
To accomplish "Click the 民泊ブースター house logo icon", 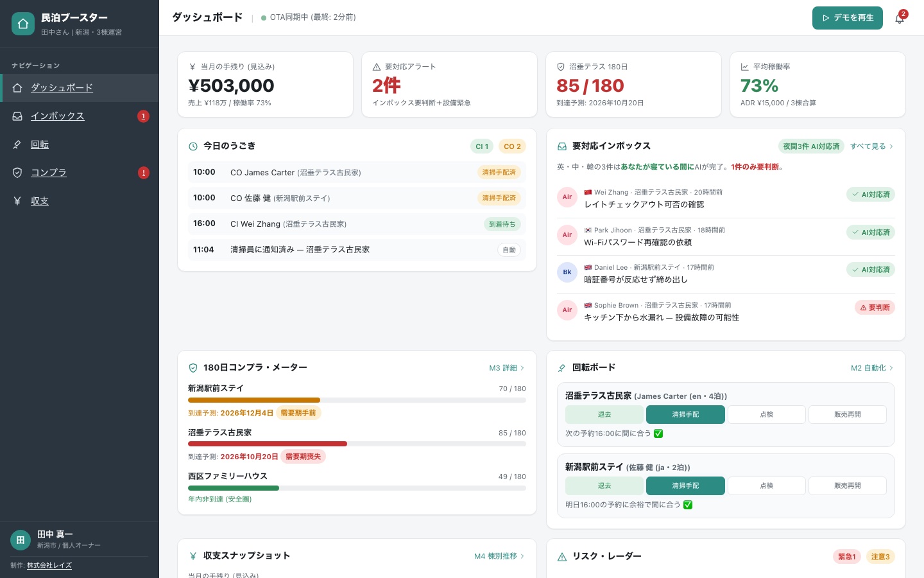I will (x=23, y=24).
